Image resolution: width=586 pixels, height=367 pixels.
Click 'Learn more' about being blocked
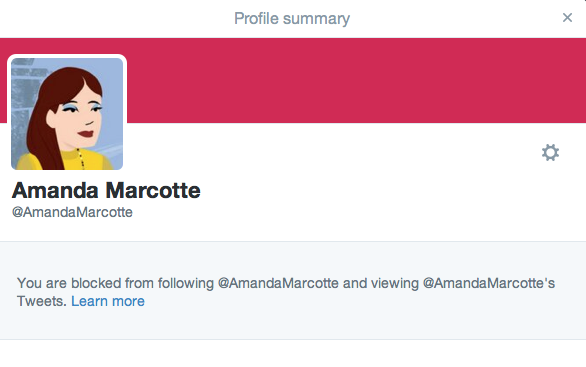click(x=108, y=301)
